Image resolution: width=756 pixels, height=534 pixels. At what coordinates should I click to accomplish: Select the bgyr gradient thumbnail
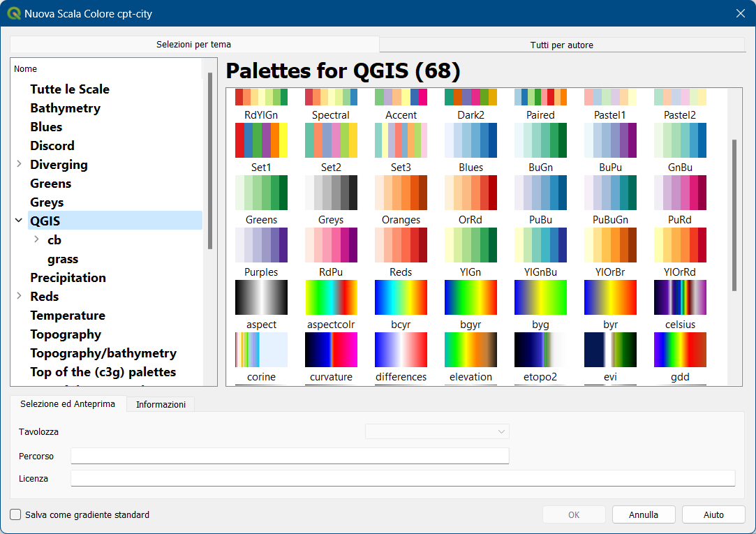[x=470, y=297]
